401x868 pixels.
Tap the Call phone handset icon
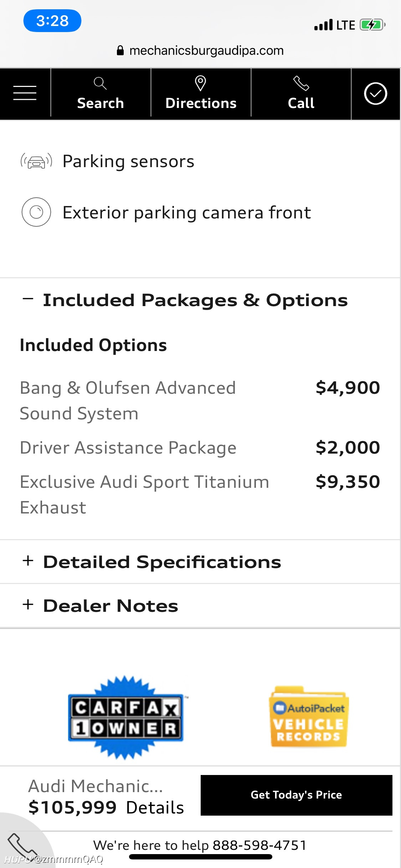point(301,83)
